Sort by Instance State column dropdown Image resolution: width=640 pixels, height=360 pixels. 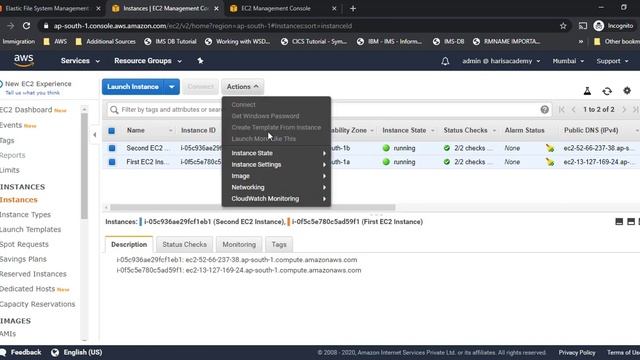433,131
